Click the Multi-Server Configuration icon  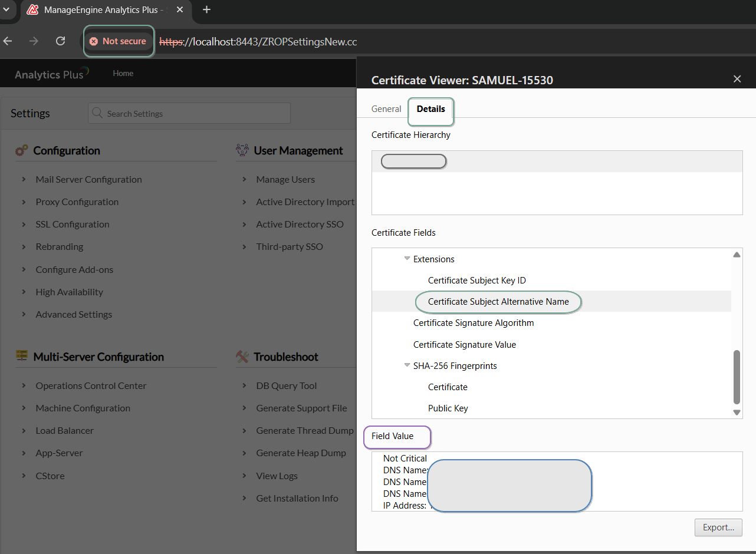(22, 357)
